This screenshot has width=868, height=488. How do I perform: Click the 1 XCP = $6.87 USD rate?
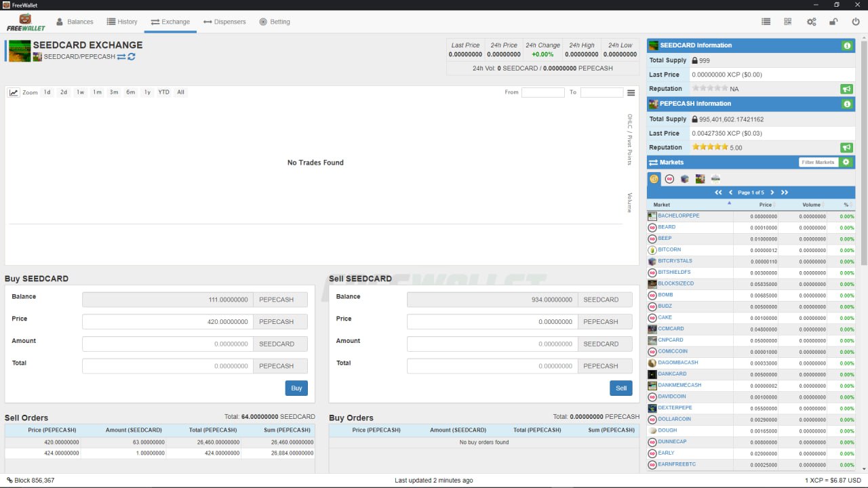(833, 481)
